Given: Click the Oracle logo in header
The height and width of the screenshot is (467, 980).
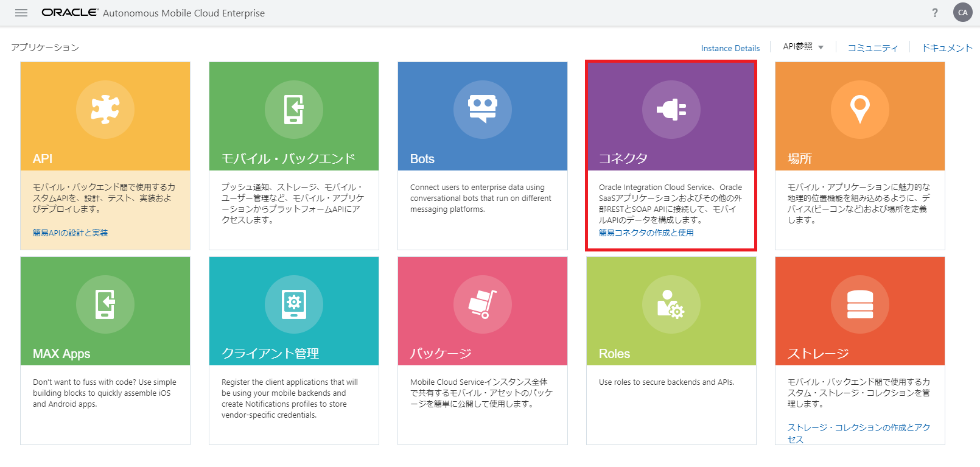Looking at the screenshot, I should tap(69, 12).
